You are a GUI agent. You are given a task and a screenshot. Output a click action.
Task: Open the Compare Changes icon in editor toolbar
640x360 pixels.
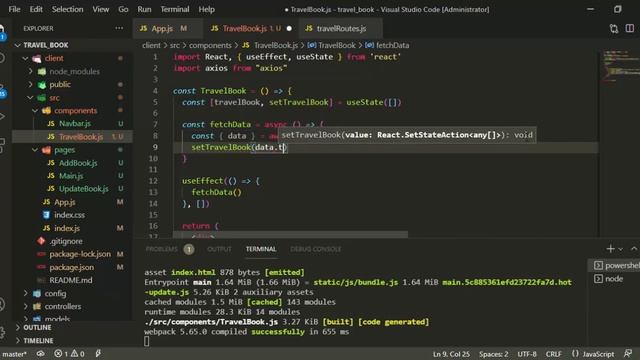pyautogui.click(x=613, y=29)
